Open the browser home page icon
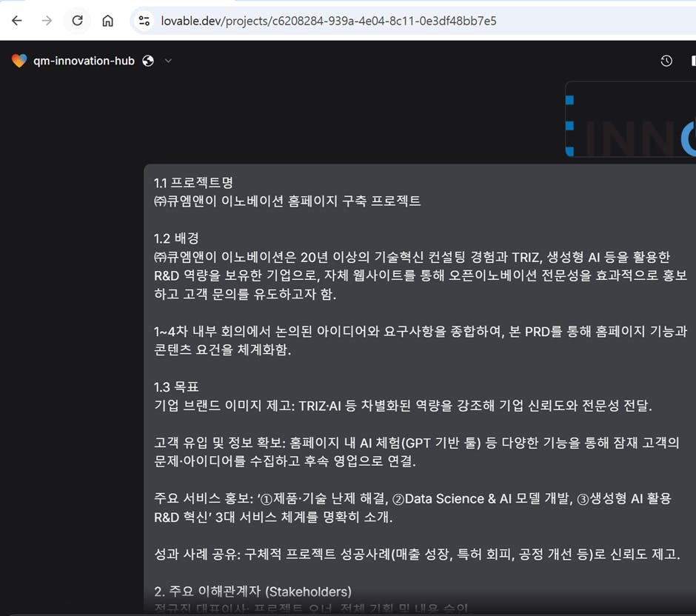 108,21
